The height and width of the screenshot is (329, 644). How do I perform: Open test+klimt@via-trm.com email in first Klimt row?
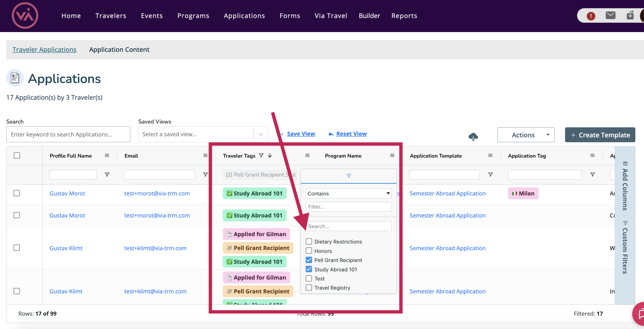(155, 248)
